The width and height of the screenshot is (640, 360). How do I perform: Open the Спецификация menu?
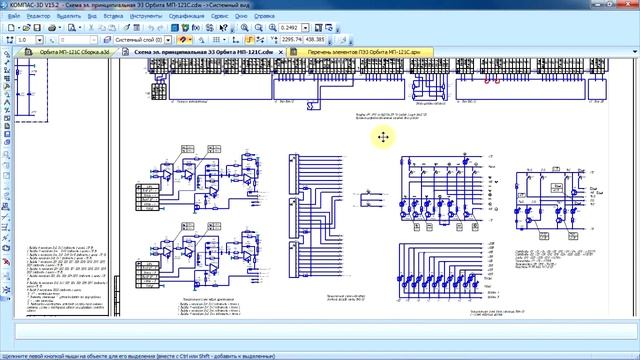[186, 16]
